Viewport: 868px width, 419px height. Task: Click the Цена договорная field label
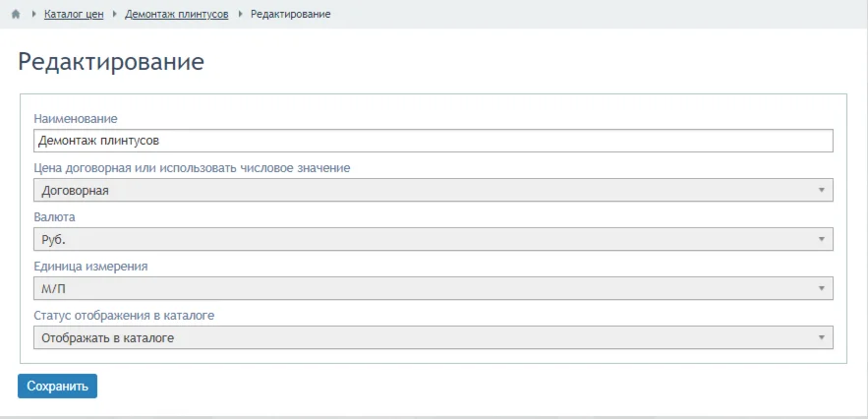pyautogui.click(x=192, y=168)
